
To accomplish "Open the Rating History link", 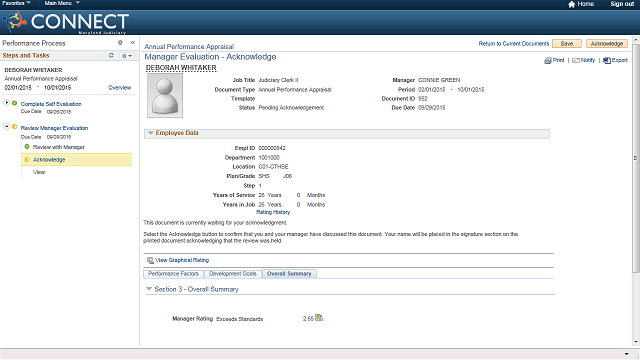I will point(273,212).
